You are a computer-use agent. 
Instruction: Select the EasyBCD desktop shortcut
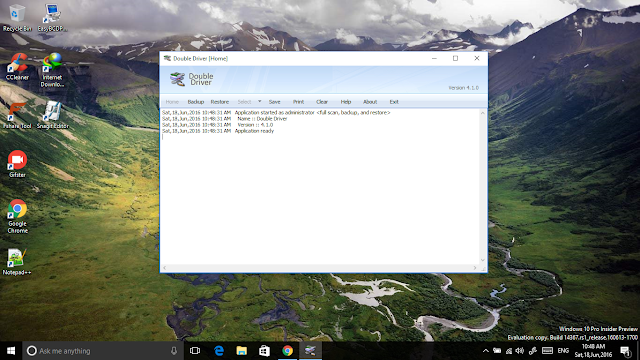click(x=52, y=18)
